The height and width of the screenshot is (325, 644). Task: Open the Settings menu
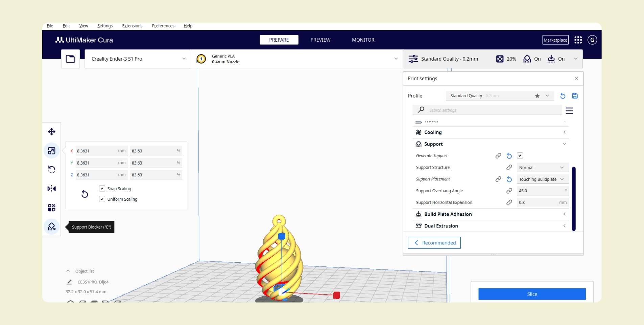(x=105, y=26)
